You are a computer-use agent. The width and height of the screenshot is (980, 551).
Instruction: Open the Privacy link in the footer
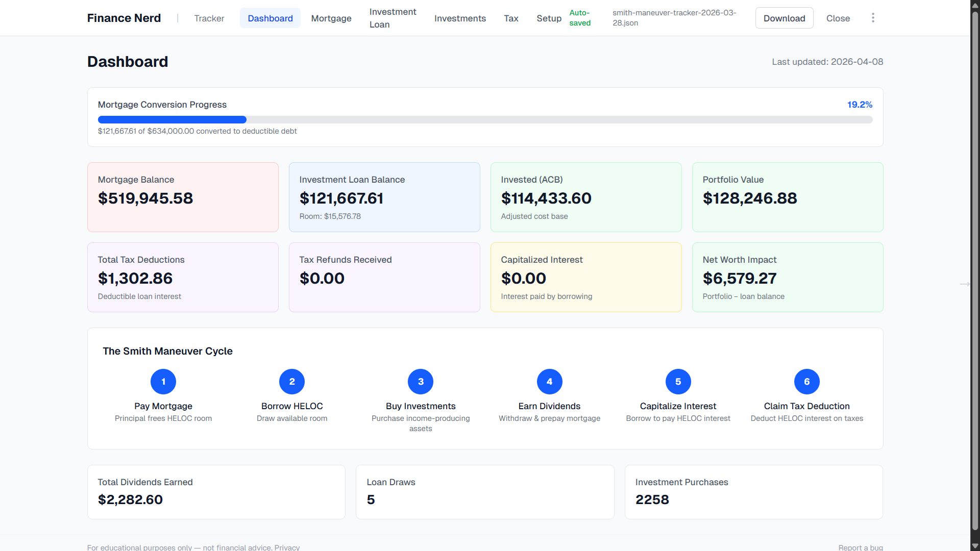coord(287,547)
